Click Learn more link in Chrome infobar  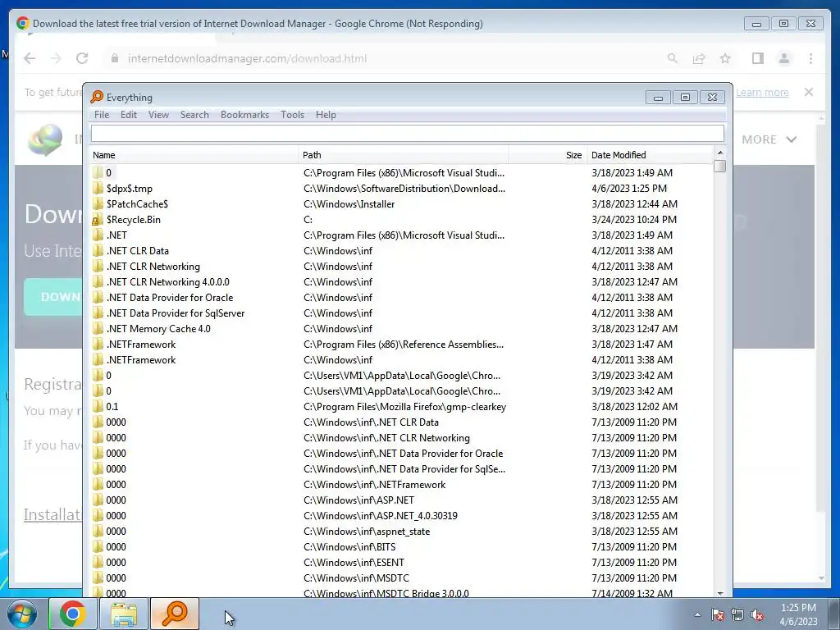point(762,92)
